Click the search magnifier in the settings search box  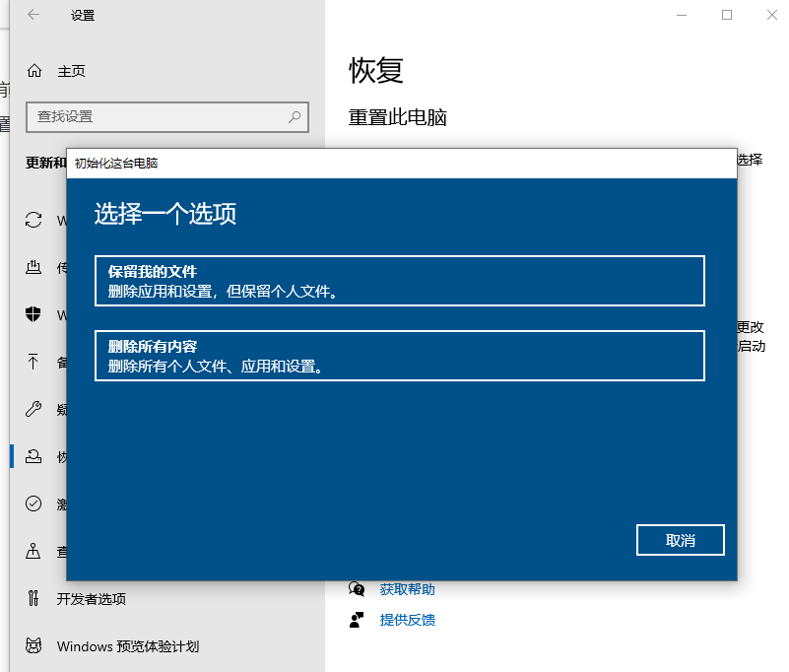(295, 117)
